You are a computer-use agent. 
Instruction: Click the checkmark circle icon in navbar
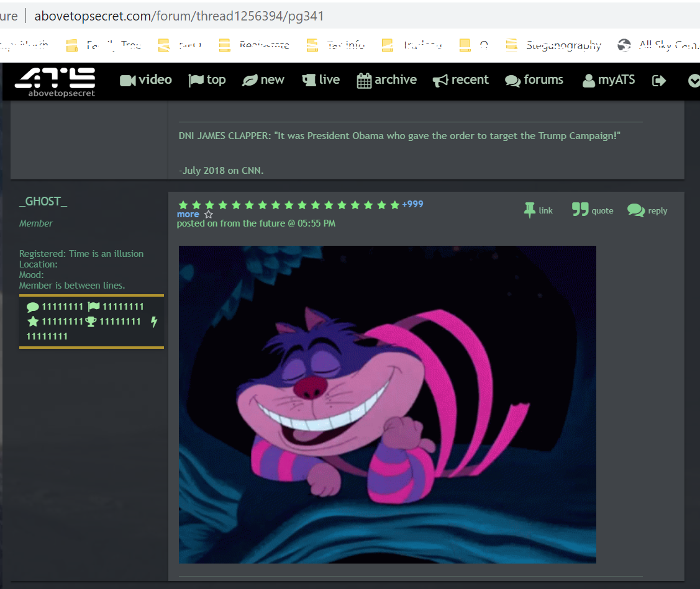(694, 81)
